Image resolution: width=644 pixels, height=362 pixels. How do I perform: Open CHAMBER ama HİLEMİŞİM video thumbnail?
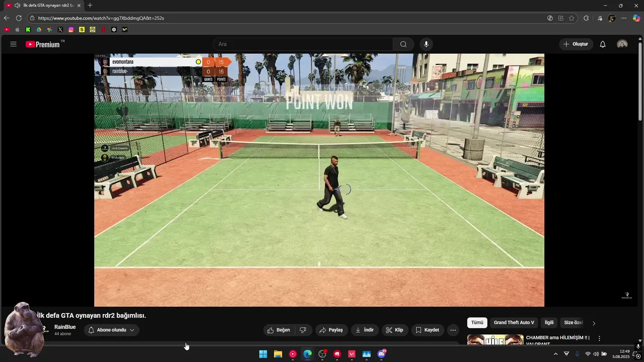click(495, 340)
